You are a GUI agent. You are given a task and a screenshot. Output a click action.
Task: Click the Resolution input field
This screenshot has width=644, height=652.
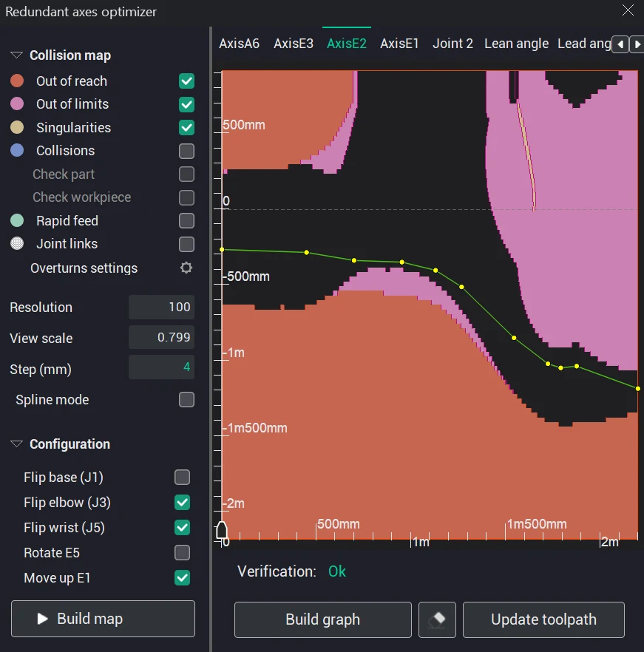click(161, 307)
